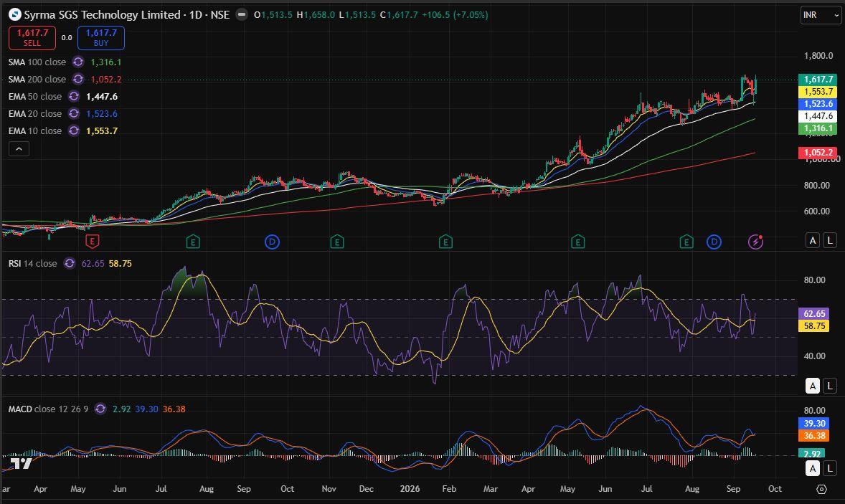
Task: Click the 2.92 histogram value label
Action: (811, 454)
